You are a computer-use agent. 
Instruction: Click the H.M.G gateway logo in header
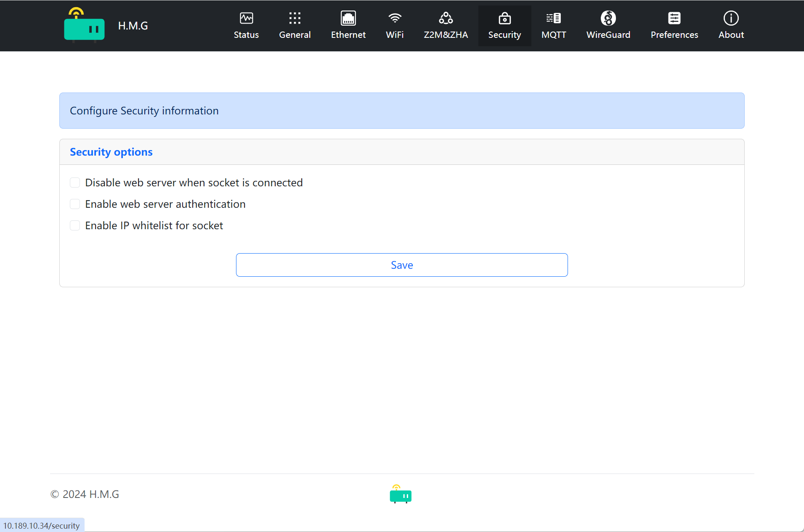(x=84, y=26)
